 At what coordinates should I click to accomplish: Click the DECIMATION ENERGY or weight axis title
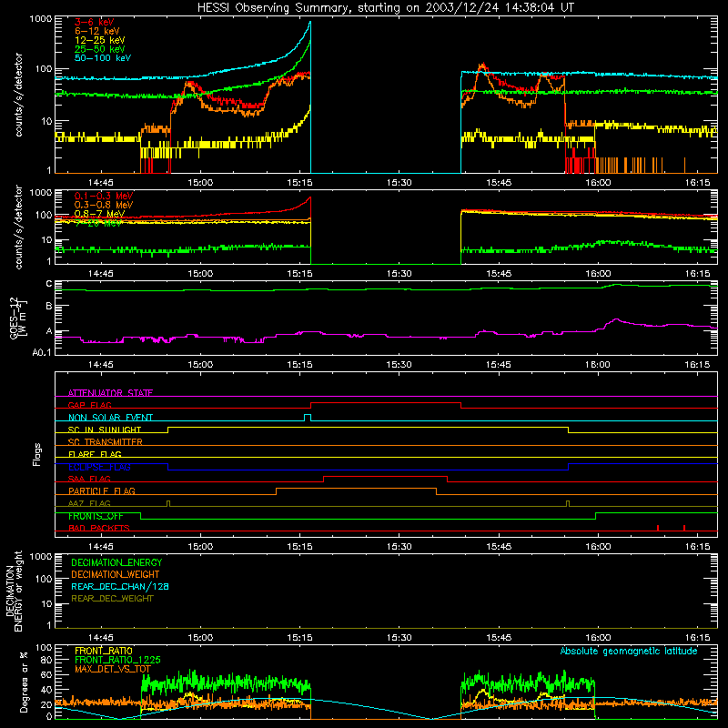point(14,591)
